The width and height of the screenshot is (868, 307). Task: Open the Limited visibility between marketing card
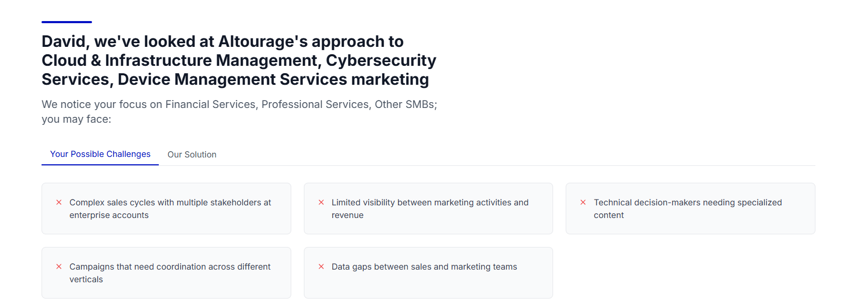pos(428,209)
